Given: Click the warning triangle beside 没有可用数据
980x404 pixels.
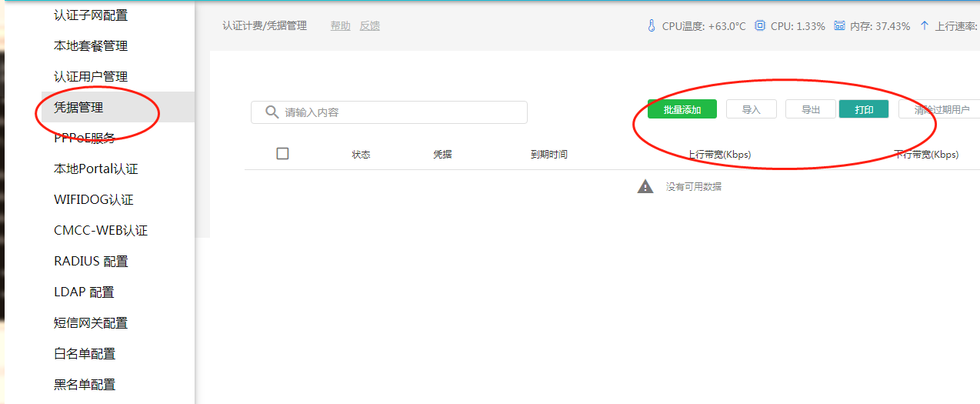Looking at the screenshot, I should click(645, 186).
